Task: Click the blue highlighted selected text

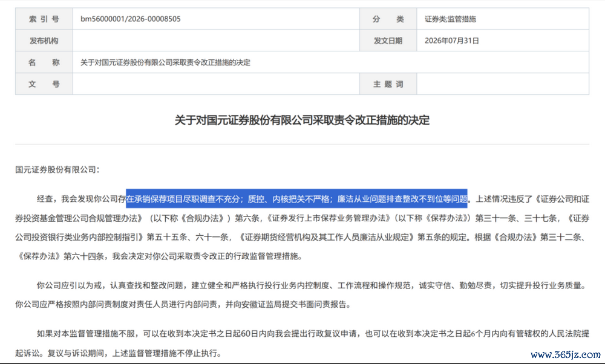Action: [296, 198]
